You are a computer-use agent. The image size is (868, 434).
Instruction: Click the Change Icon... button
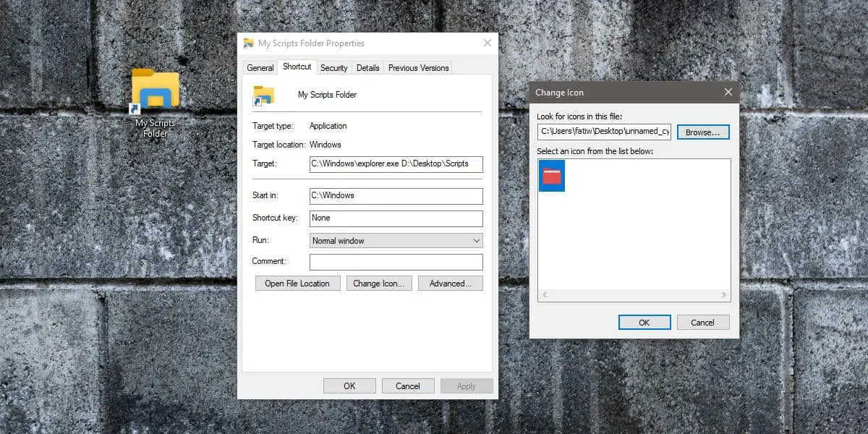click(x=378, y=284)
